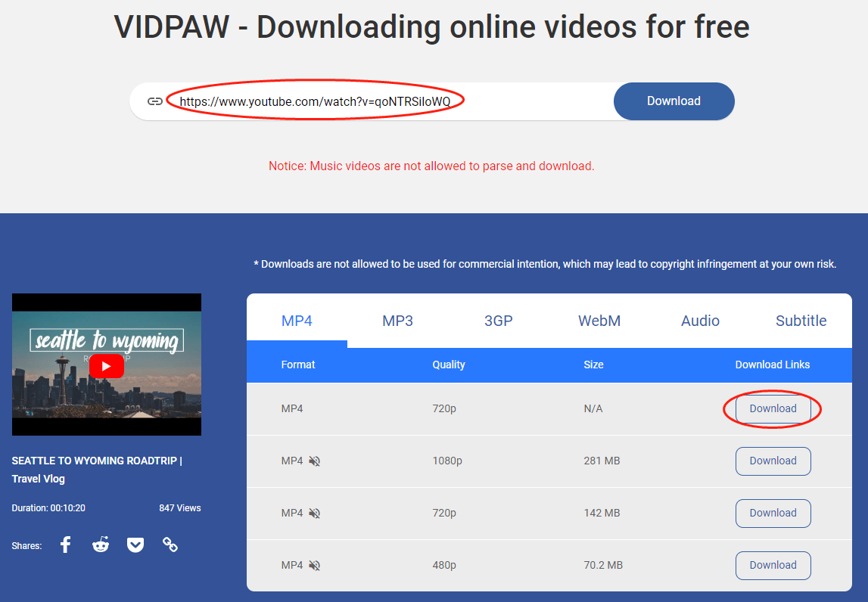Viewport: 868px width, 602px height.
Task: Click the link icon beside the URL field
Action: pos(154,101)
